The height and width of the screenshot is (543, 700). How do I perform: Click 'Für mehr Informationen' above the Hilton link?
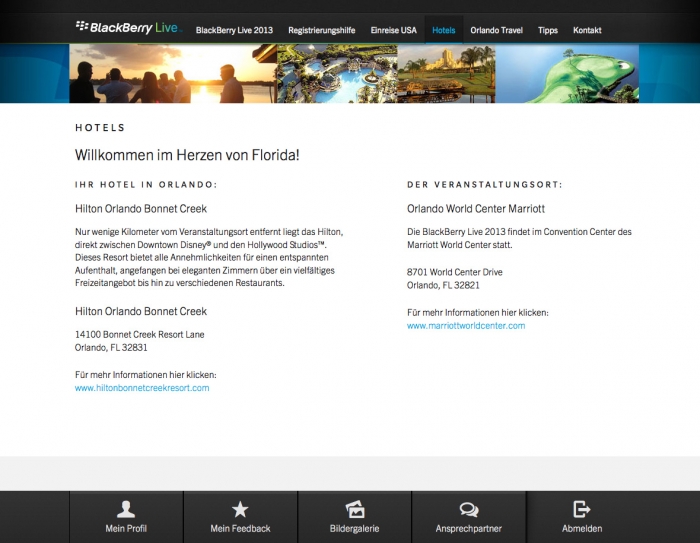coord(146,375)
